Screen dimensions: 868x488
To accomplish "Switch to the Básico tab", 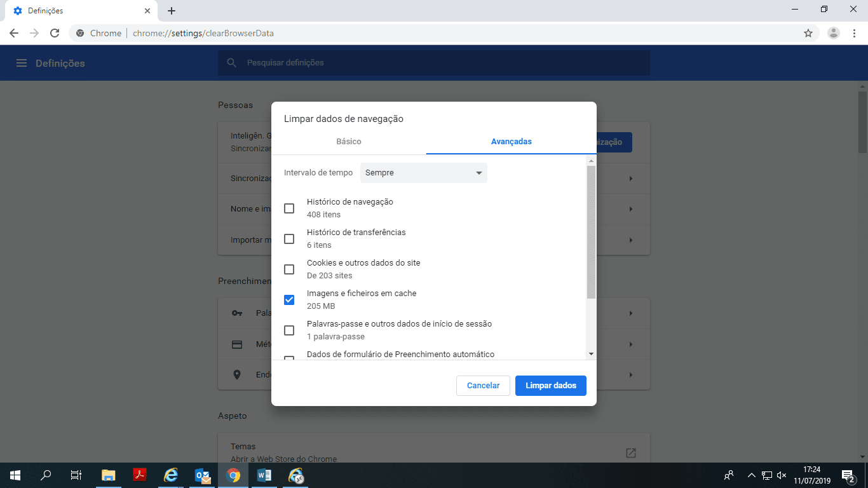I will click(348, 141).
